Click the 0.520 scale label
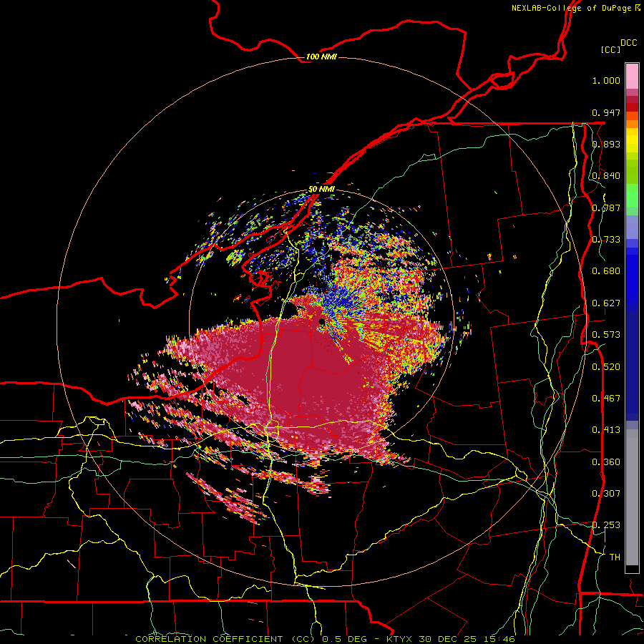Screen dimensions: 644x644 pos(606,367)
